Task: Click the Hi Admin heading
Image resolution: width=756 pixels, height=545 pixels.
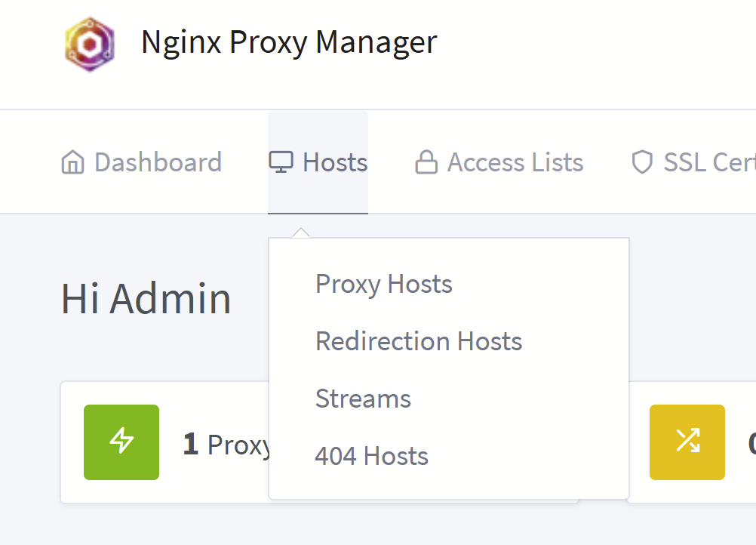Action: [x=146, y=299]
